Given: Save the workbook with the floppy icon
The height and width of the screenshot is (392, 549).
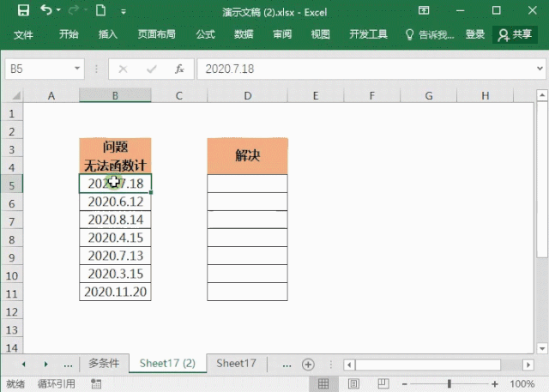Looking at the screenshot, I should click(x=23, y=10).
